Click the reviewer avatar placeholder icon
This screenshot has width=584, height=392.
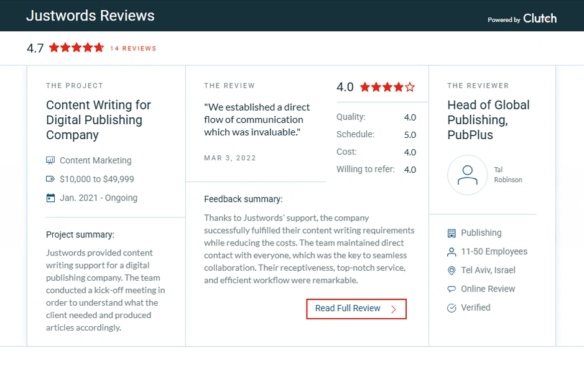pyautogui.click(x=468, y=175)
